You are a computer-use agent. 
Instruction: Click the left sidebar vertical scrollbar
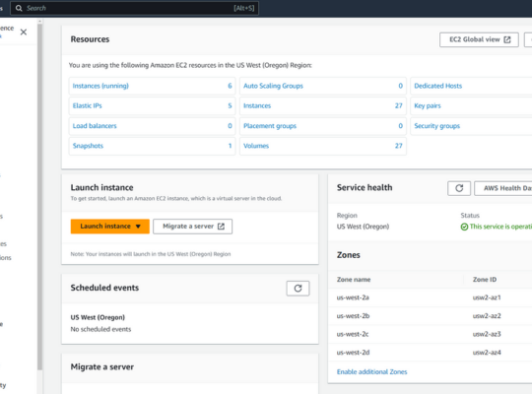[39, 197]
